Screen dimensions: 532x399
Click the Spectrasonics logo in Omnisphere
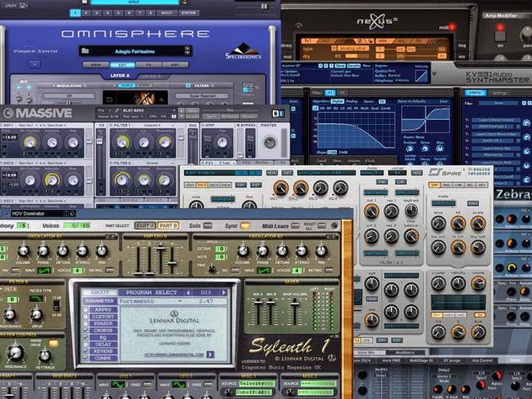point(243,51)
